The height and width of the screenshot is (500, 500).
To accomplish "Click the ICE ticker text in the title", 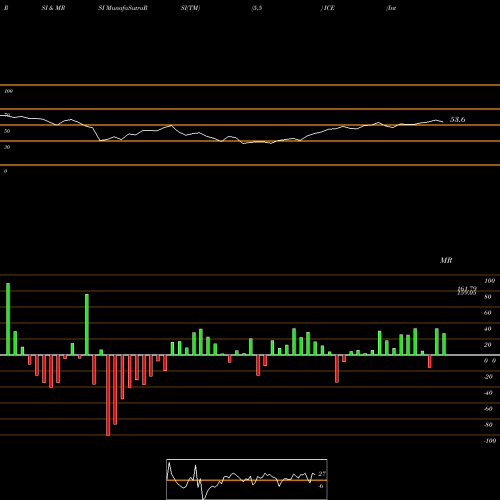I will tap(329, 8).
